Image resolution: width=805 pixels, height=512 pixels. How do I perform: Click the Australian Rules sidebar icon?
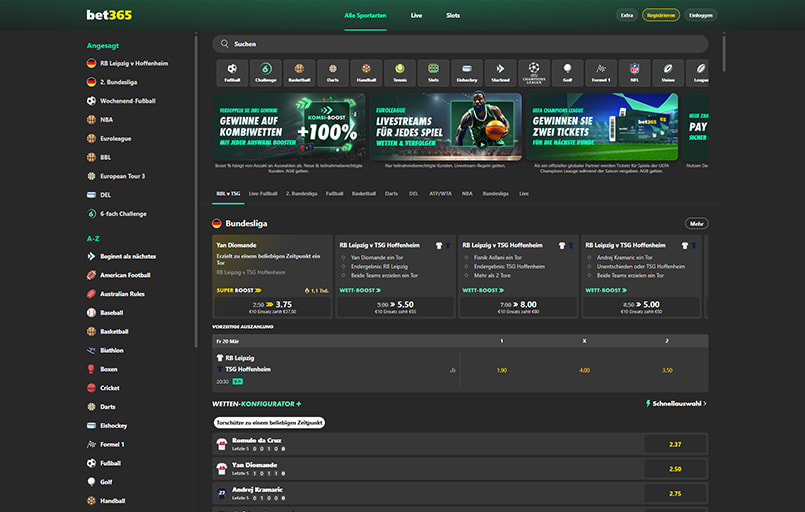coord(91,294)
